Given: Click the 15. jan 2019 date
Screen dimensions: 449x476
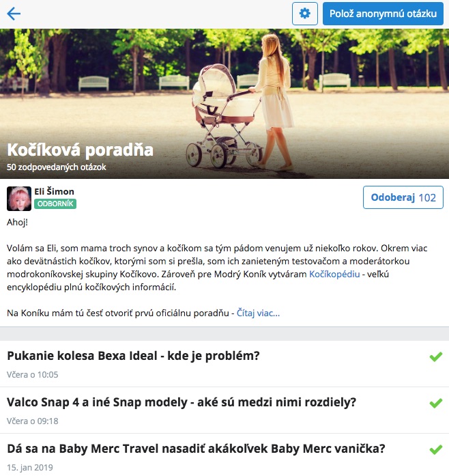Looking at the screenshot, I should pos(30,468).
